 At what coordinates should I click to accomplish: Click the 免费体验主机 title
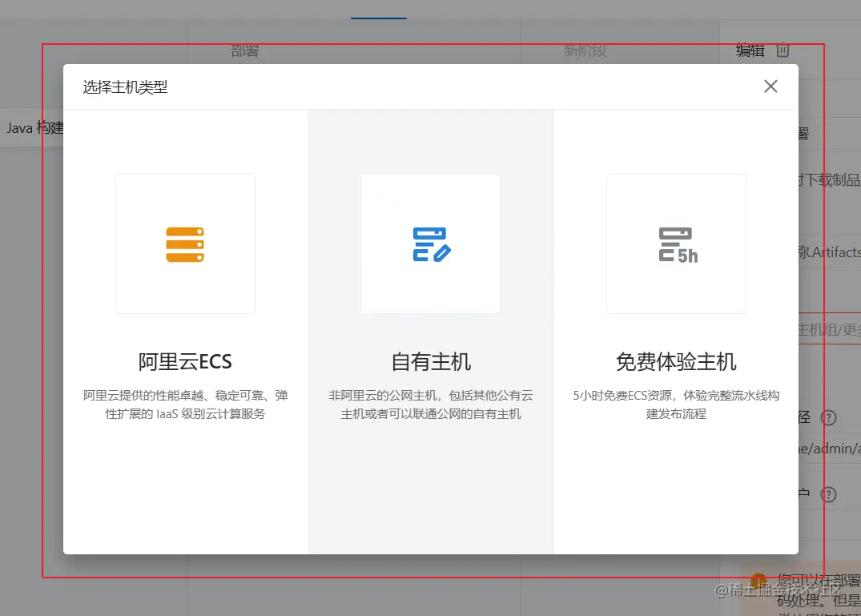[676, 362]
